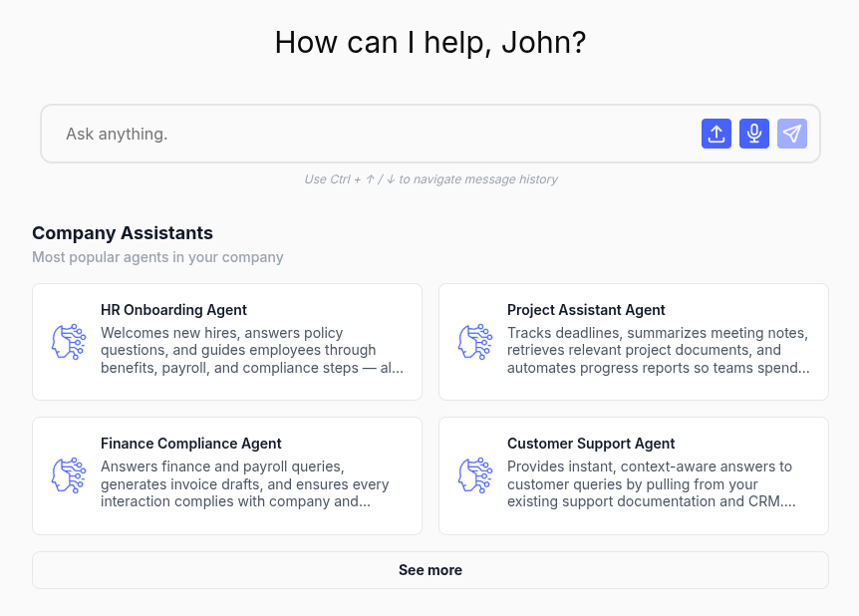Screen dimensions: 859x616
Task: Click the Finance Compliance description about invoices
Action: (244, 484)
